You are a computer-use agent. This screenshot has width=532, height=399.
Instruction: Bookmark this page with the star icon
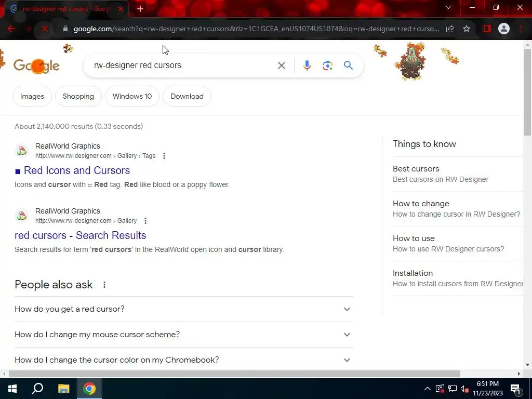[x=467, y=29]
